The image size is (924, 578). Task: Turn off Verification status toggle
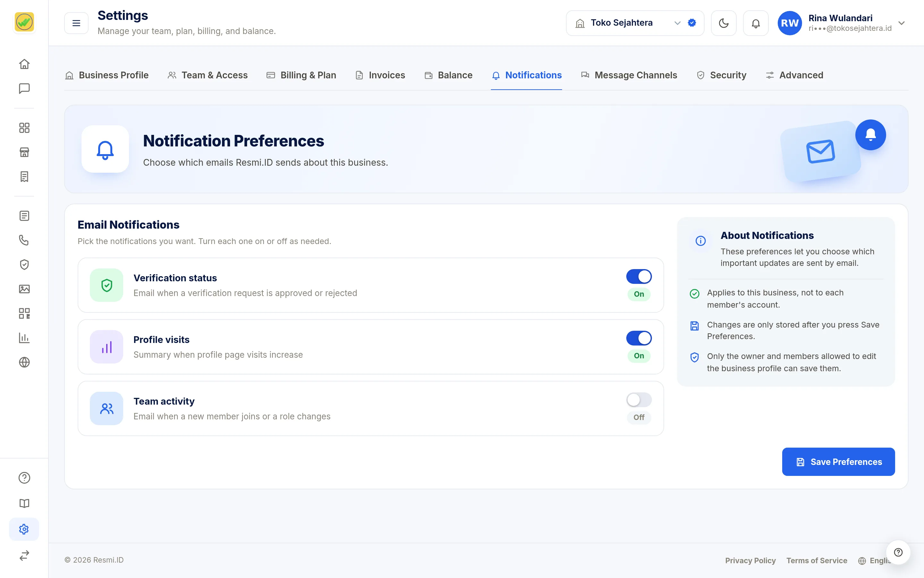click(x=639, y=276)
